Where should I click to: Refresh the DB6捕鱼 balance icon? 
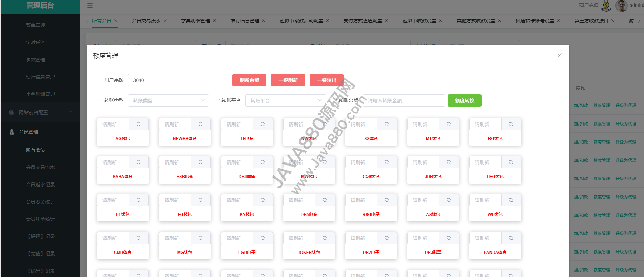point(263,162)
